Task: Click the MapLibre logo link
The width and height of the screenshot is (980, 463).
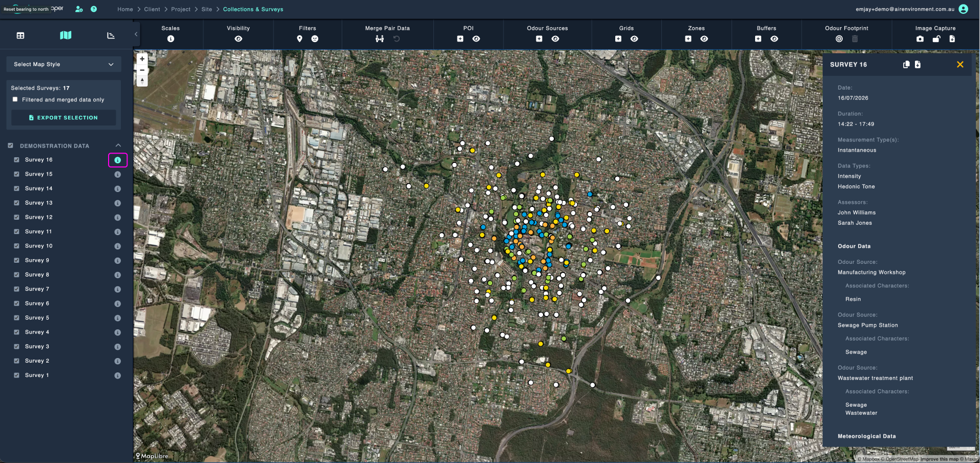Action: tap(152, 456)
